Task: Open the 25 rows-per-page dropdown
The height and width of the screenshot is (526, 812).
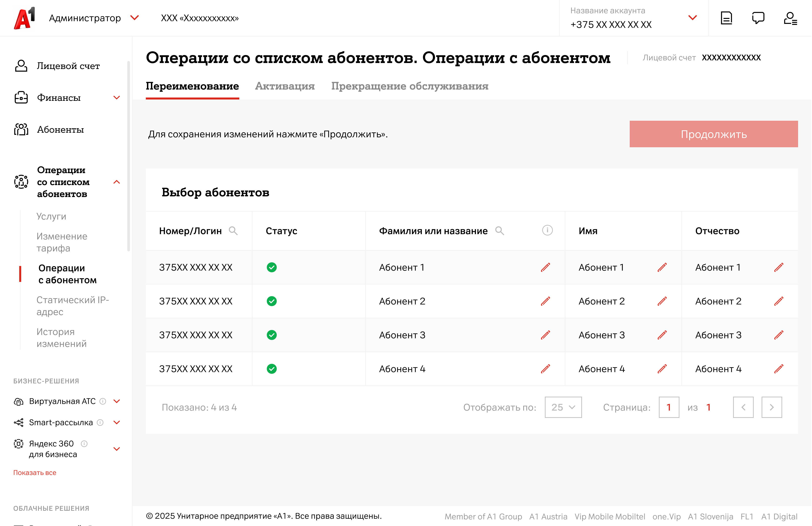Action: (563, 407)
